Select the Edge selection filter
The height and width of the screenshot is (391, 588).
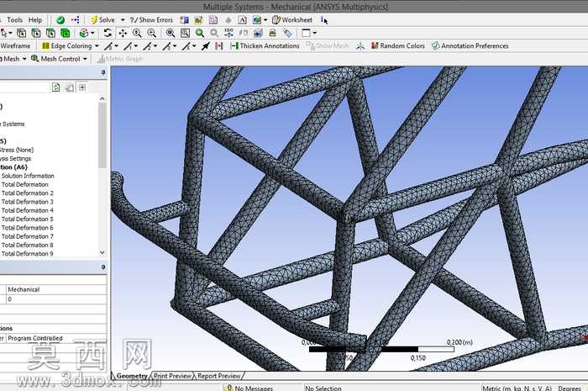pos(36,33)
